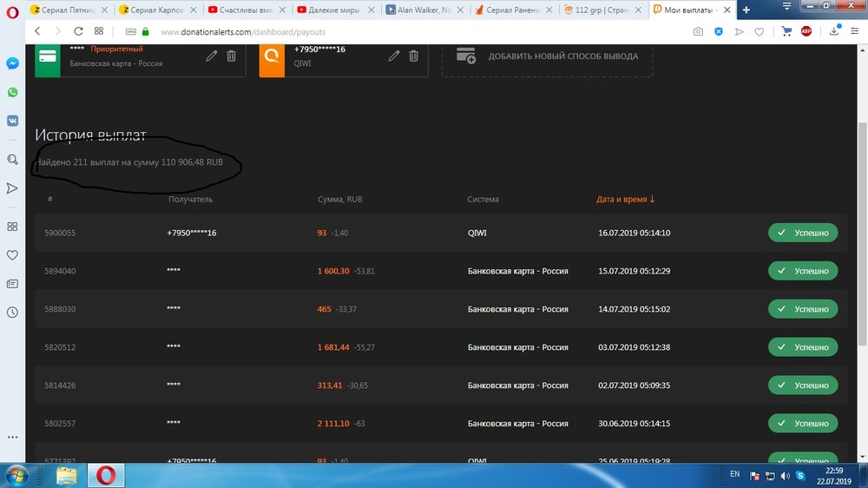Open the downloads arrow in the toolbar
This screenshot has height=488, width=868.
click(834, 31)
